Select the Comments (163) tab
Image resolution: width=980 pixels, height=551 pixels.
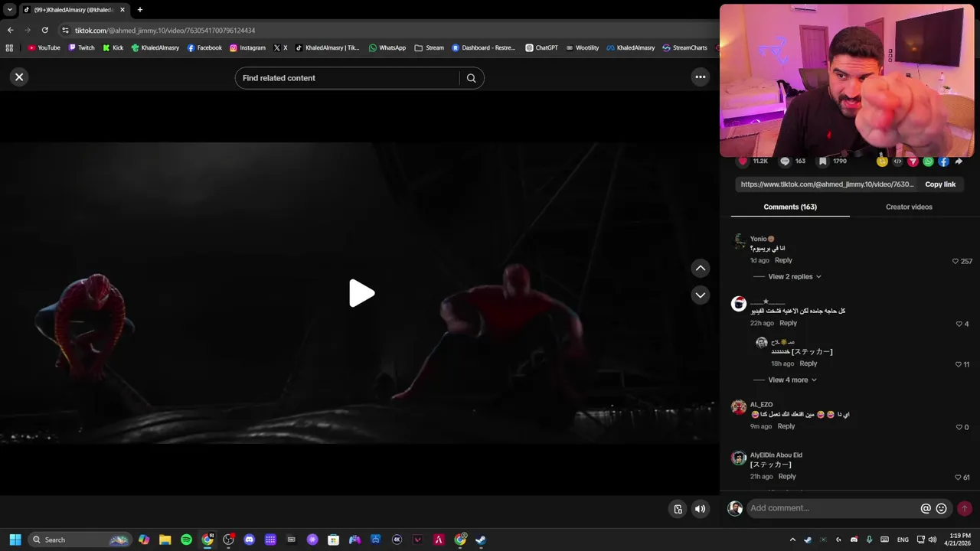[x=790, y=207]
